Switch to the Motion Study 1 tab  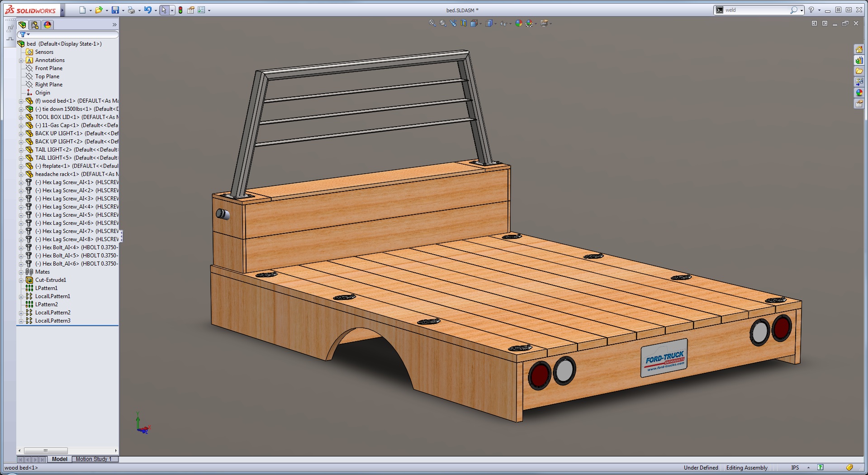pyautogui.click(x=94, y=459)
